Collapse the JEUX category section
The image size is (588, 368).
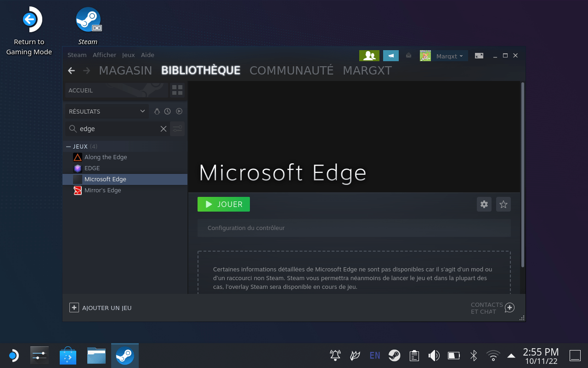point(68,146)
